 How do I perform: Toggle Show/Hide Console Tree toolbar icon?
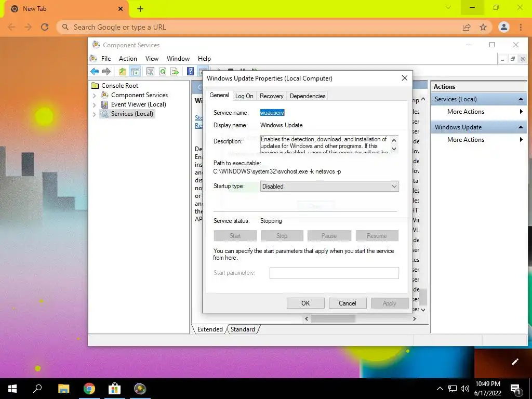[135, 71]
